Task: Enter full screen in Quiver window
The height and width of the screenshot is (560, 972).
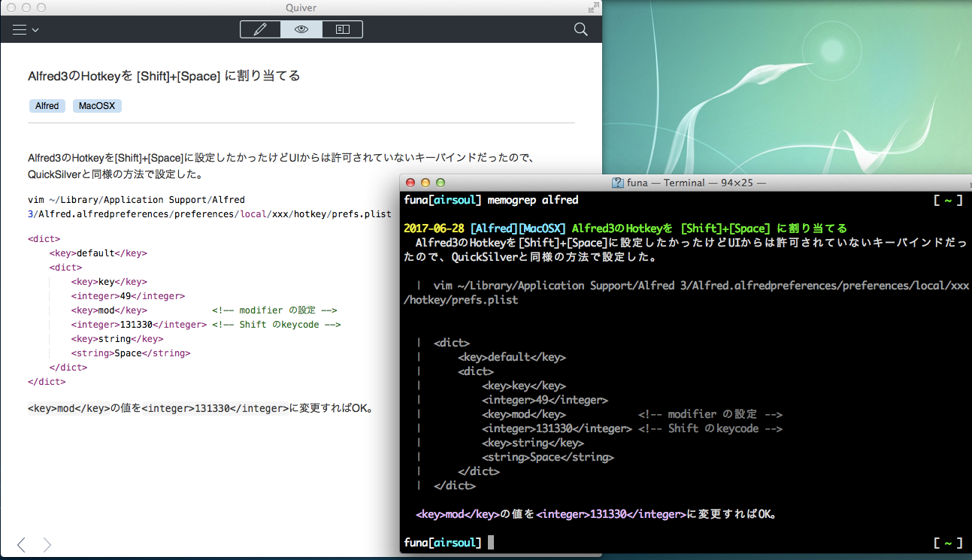Action: click(594, 7)
